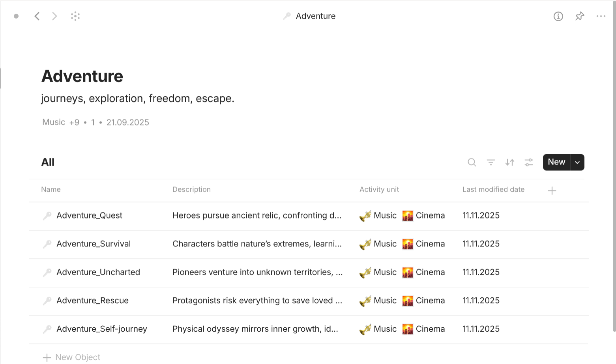Open the sort options icon
Viewport: 616px width, 364px height.
tap(509, 162)
